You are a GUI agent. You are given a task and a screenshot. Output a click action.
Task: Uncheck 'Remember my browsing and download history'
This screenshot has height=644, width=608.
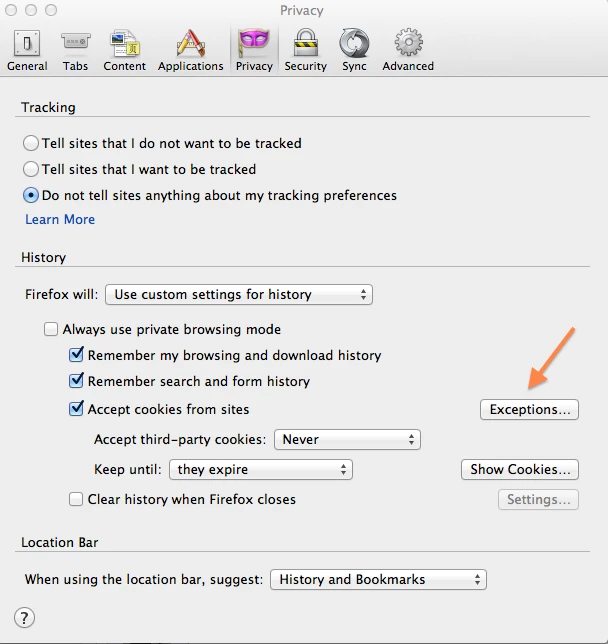pos(76,355)
